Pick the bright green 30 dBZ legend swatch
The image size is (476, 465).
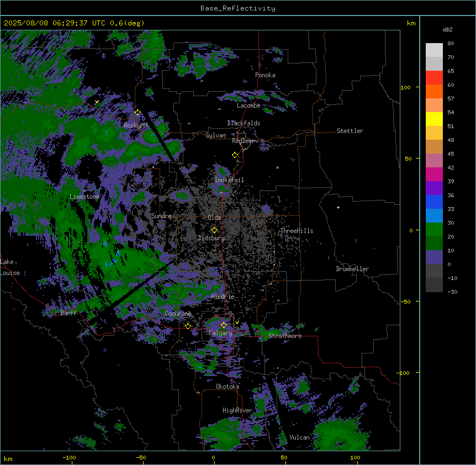[434, 230]
